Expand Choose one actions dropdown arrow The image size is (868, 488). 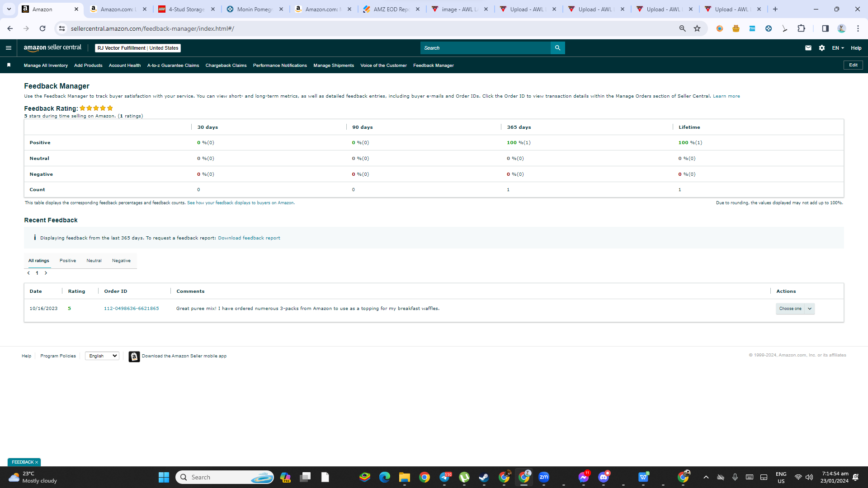click(810, 309)
